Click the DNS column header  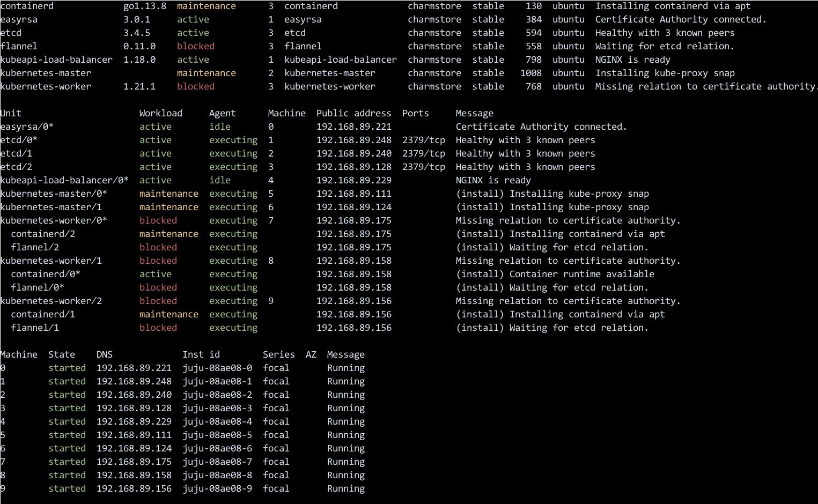[105, 354]
